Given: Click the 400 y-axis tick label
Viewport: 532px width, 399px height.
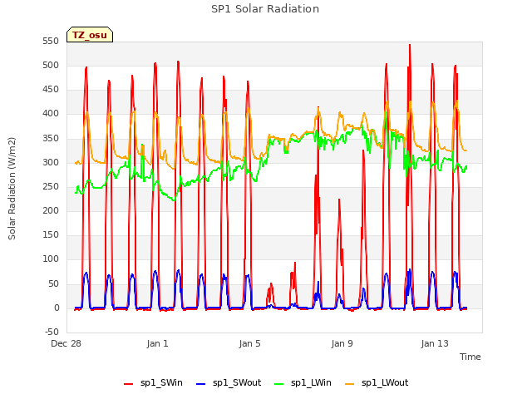Looking at the screenshot, I should click(51, 114).
